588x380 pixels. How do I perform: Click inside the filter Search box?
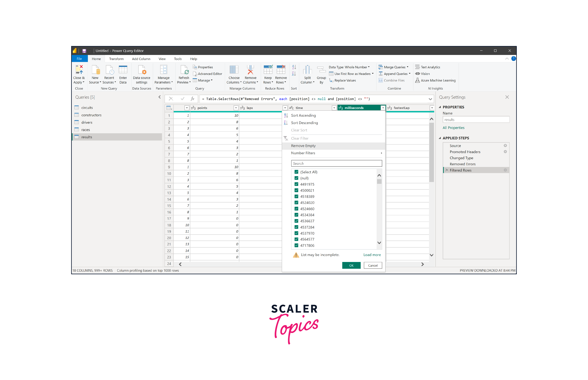point(336,163)
